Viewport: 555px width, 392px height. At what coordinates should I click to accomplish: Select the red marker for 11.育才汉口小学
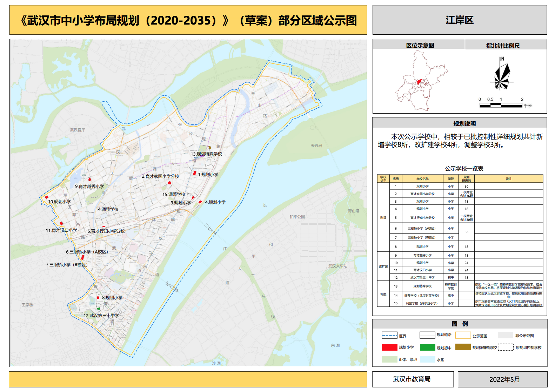coord(61,223)
